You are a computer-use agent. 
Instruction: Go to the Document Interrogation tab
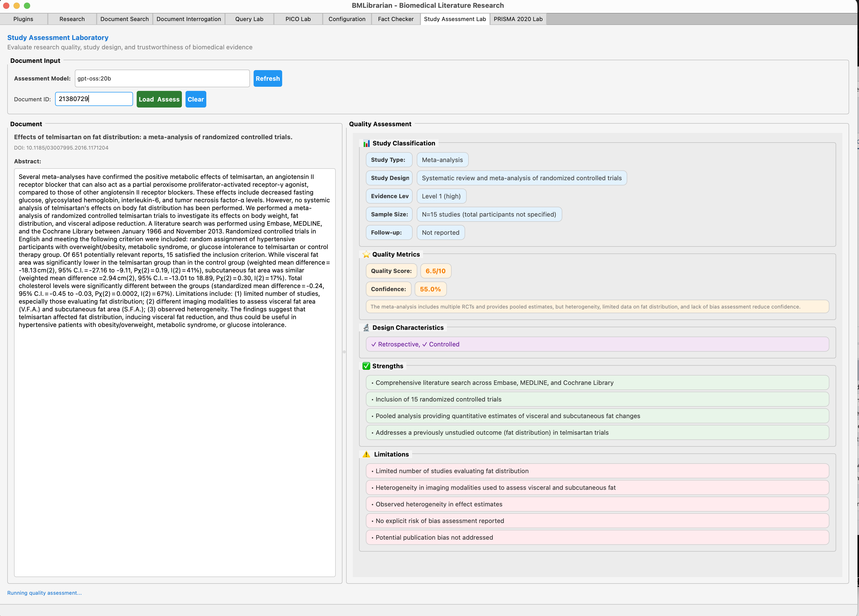tap(189, 19)
